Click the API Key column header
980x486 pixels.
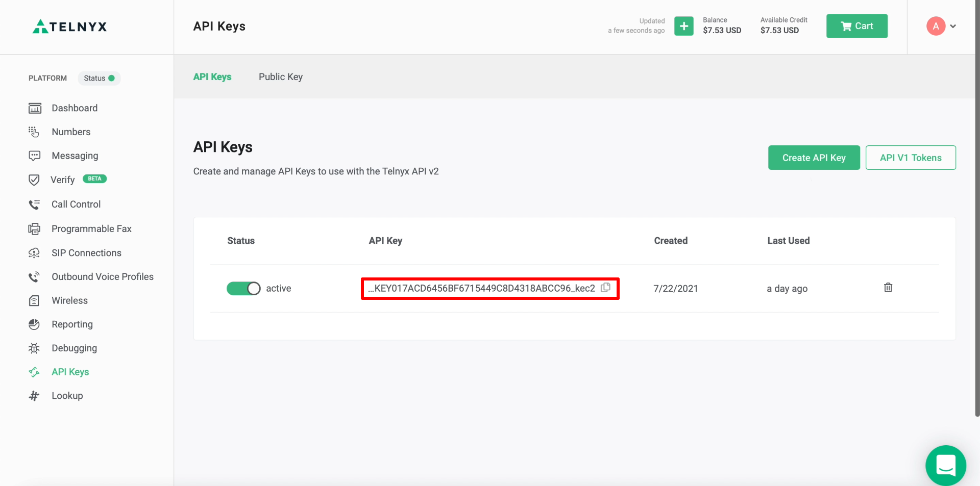[x=385, y=241]
